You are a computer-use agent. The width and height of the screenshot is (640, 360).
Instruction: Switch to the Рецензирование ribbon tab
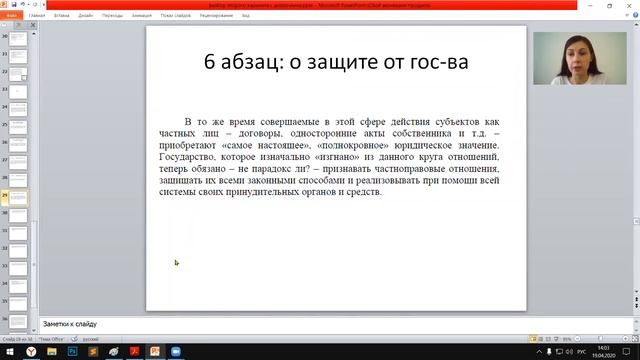(216, 16)
